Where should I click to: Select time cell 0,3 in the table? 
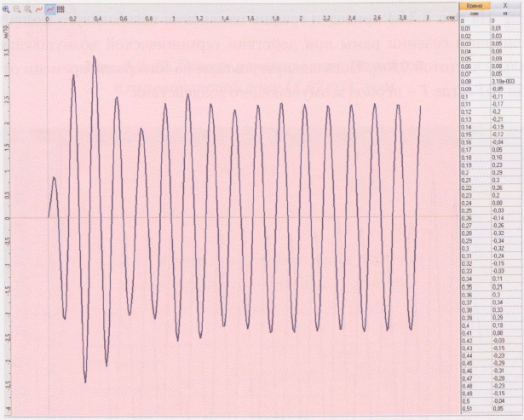[x=475, y=249]
